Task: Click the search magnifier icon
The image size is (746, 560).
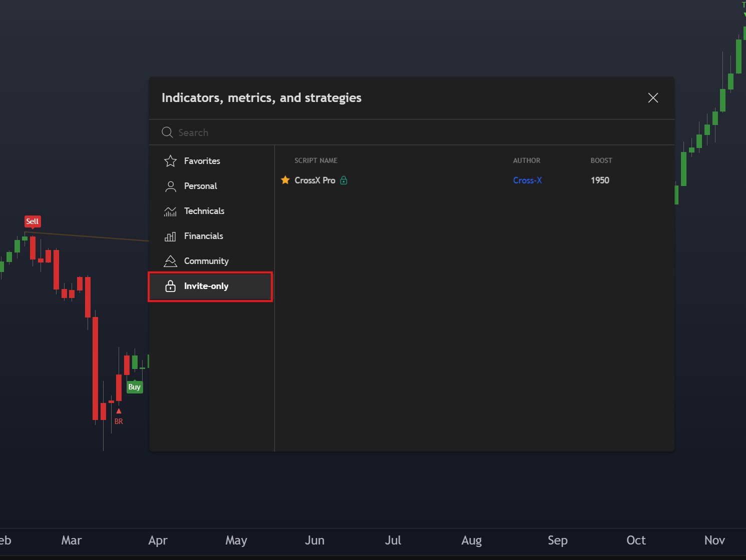Action: tap(167, 132)
